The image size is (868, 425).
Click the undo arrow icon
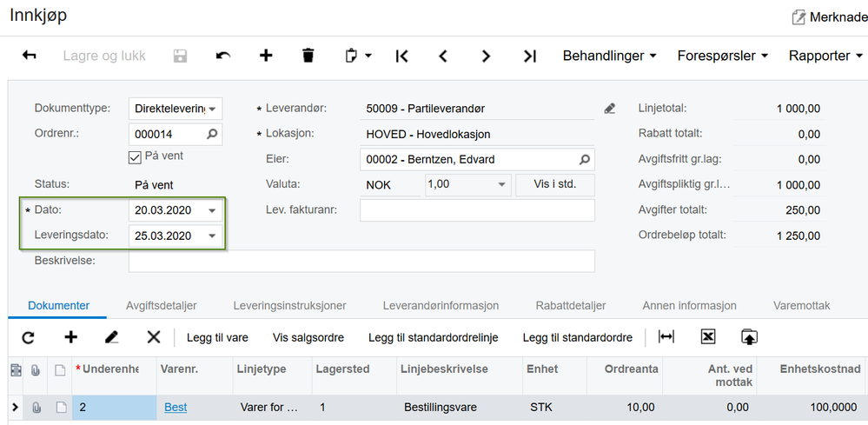pyautogui.click(x=223, y=56)
